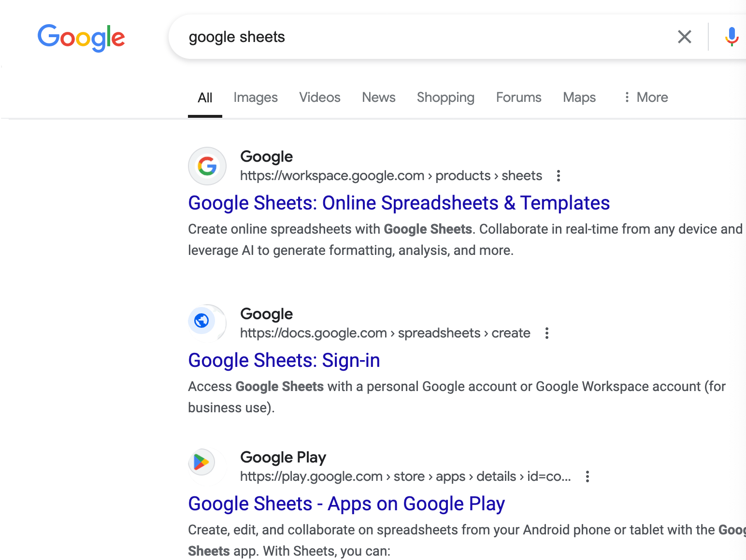The height and width of the screenshot is (560, 746).
Task: Open the News results tab
Action: [x=378, y=98]
